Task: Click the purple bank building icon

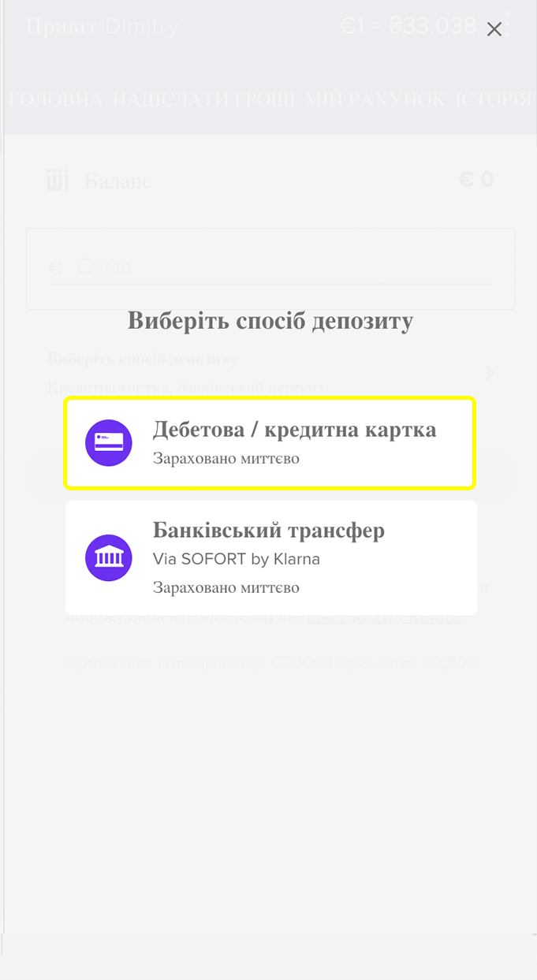Action: click(109, 558)
